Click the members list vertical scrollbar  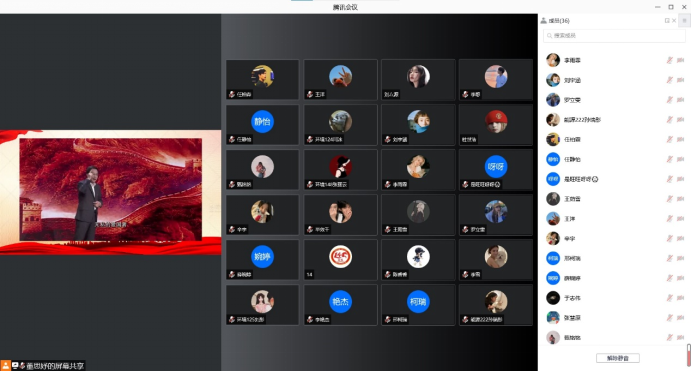pos(688,355)
